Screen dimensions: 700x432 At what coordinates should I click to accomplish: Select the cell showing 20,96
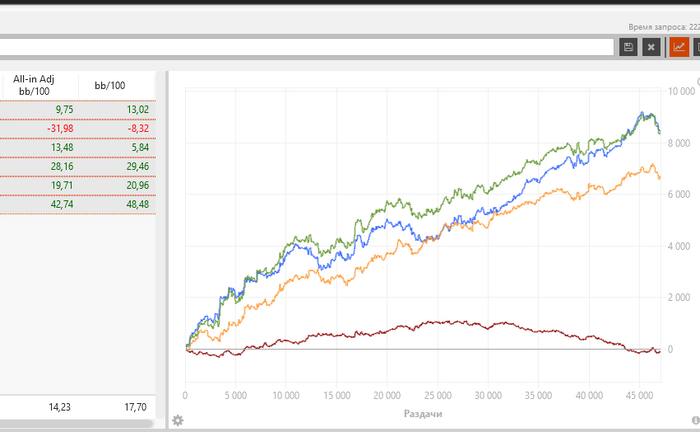pos(138,185)
